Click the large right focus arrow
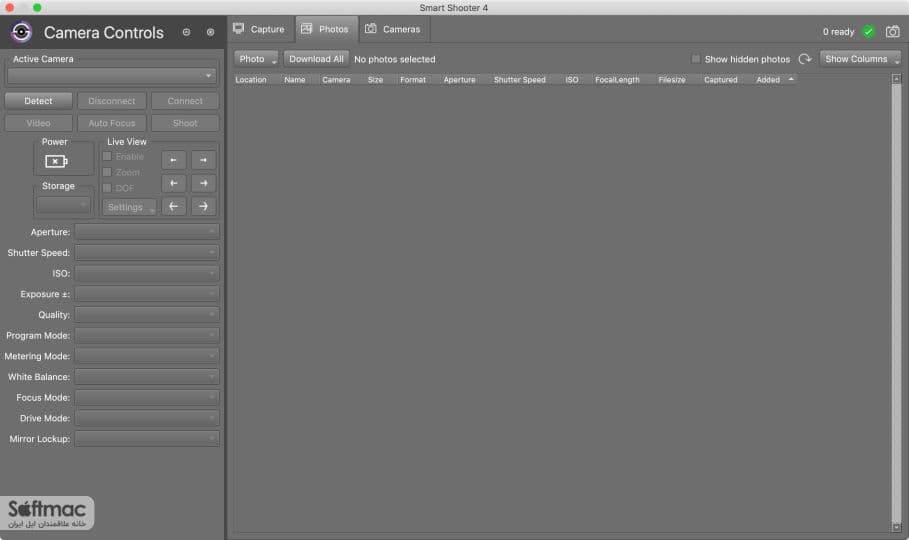The height and width of the screenshot is (540, 909). (x=203, y=206)
